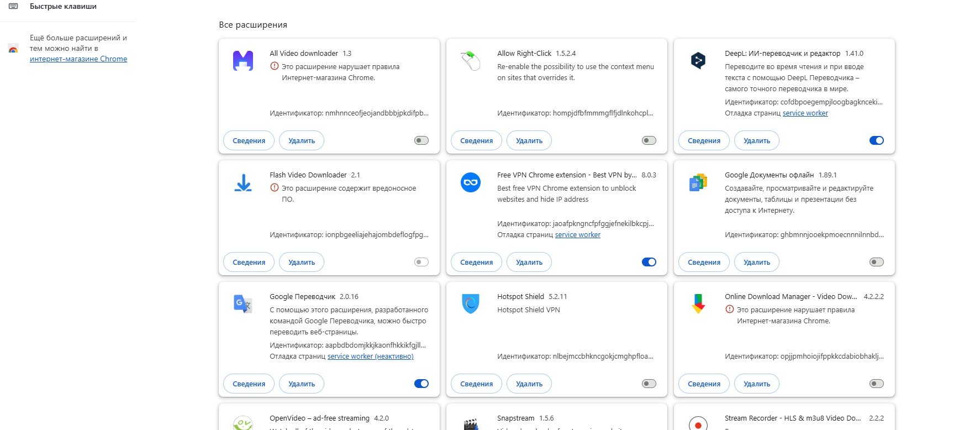980x430 pixels.
Task: Turn off the Free VPN extension toggle
Action: (649, 262)
